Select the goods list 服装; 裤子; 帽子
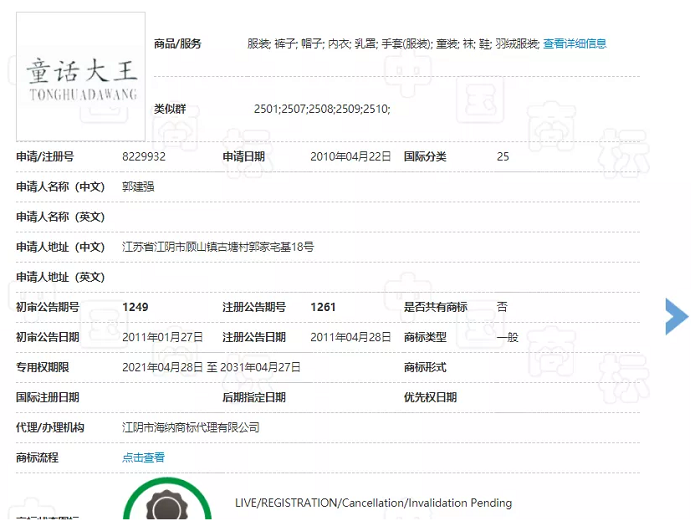This screenshot has width=700, height=526. click(285, 44)
